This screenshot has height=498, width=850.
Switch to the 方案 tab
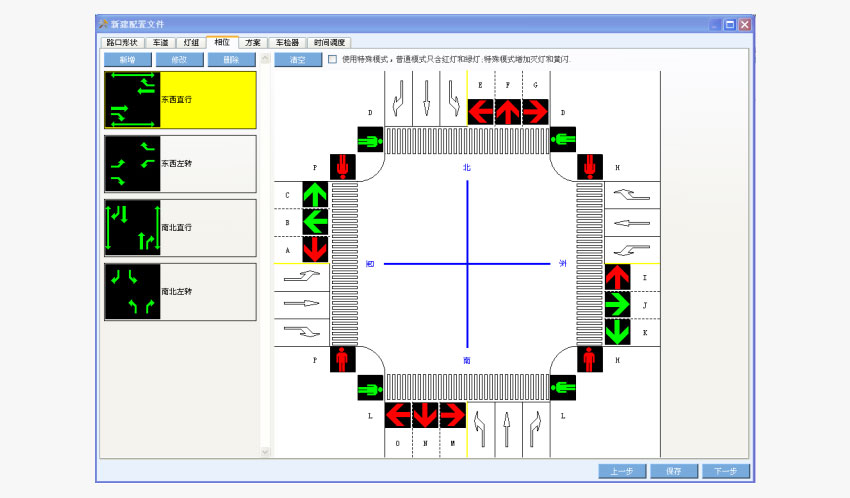point(253,43)
